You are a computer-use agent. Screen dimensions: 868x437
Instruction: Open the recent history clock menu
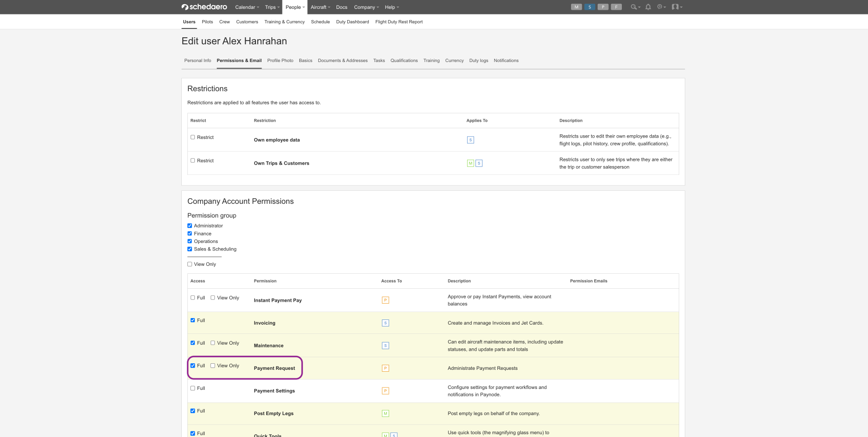tap(661, 7)
